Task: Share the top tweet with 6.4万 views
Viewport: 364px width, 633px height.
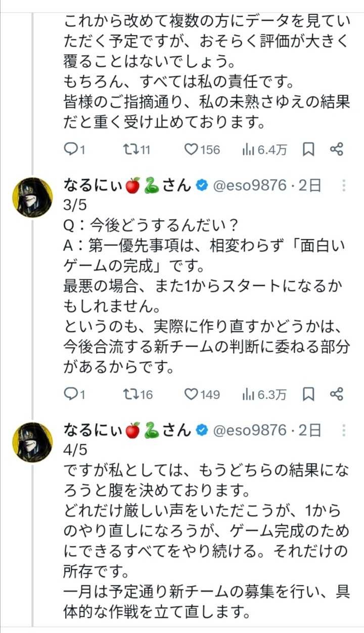Action: tap(337, 149)
